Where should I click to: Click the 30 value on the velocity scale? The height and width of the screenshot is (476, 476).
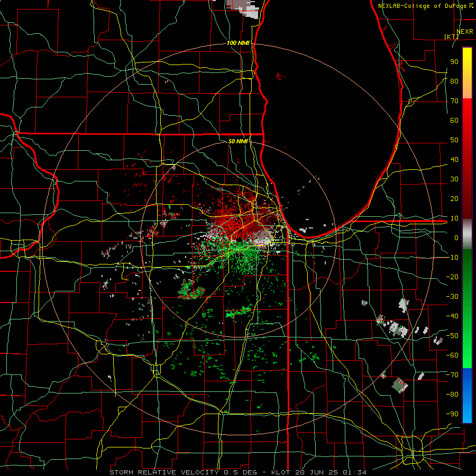point(454,179)
